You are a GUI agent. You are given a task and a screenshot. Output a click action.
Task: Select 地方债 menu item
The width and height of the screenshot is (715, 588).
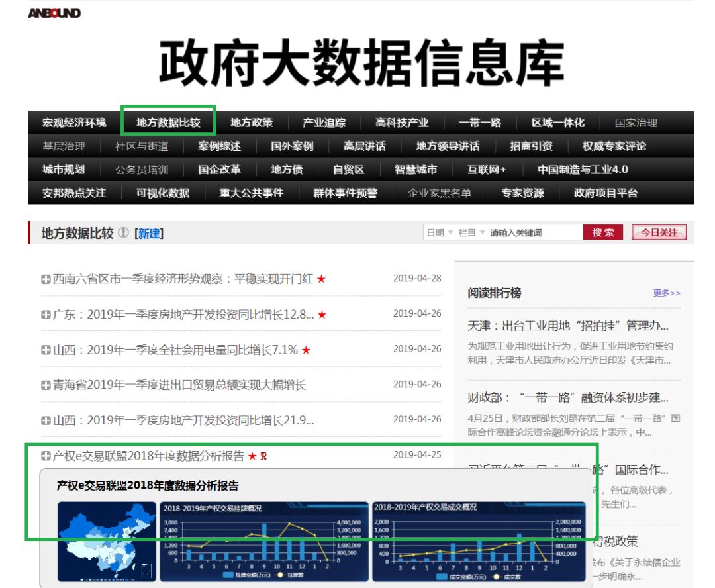(x=287, y=170)
